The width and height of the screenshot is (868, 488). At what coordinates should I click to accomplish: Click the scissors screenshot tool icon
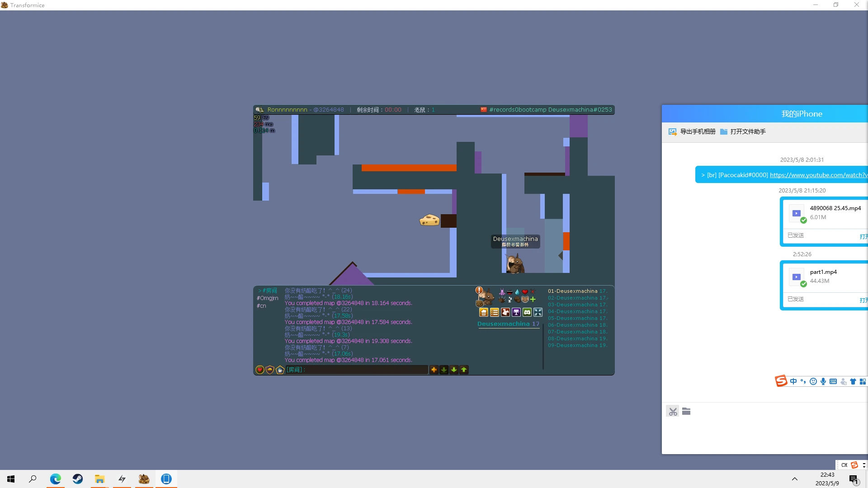[673, 412]
